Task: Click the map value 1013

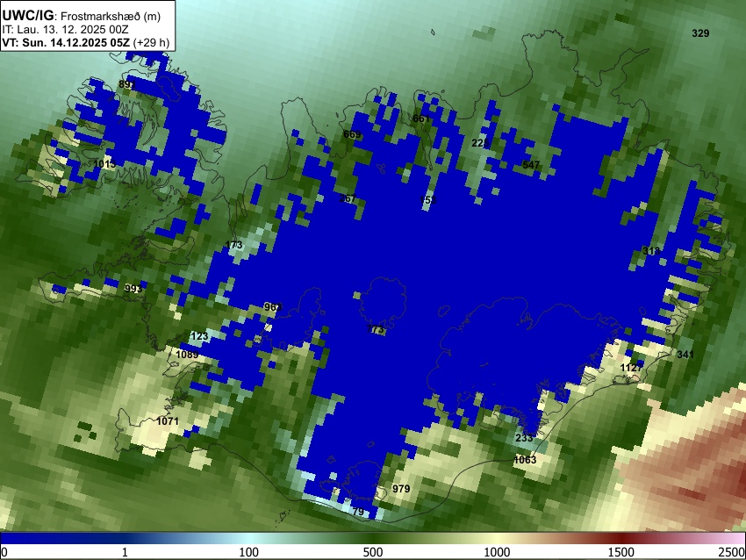Action: click(104, 164)
